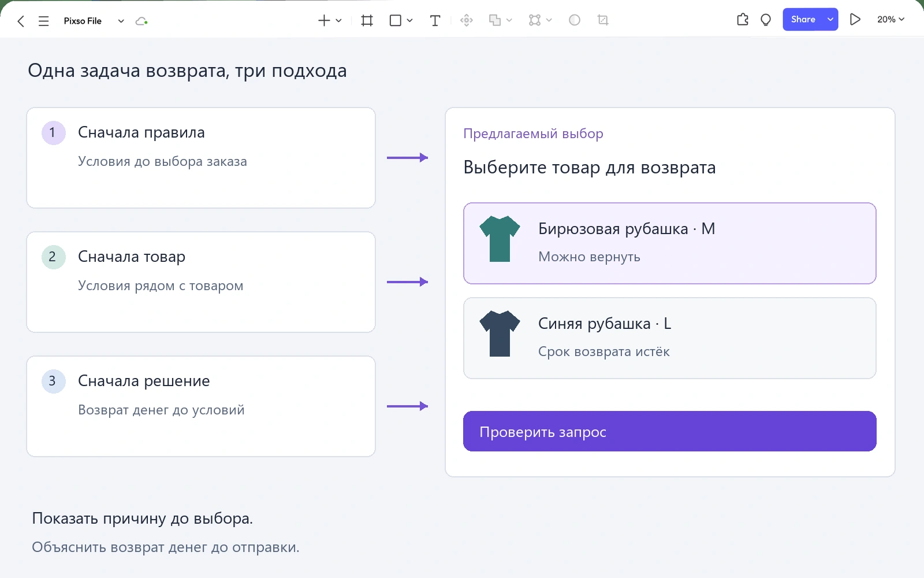
Task: Open the plugins puzzle icon
Action: pyautogui.click(x=743, y=20)
